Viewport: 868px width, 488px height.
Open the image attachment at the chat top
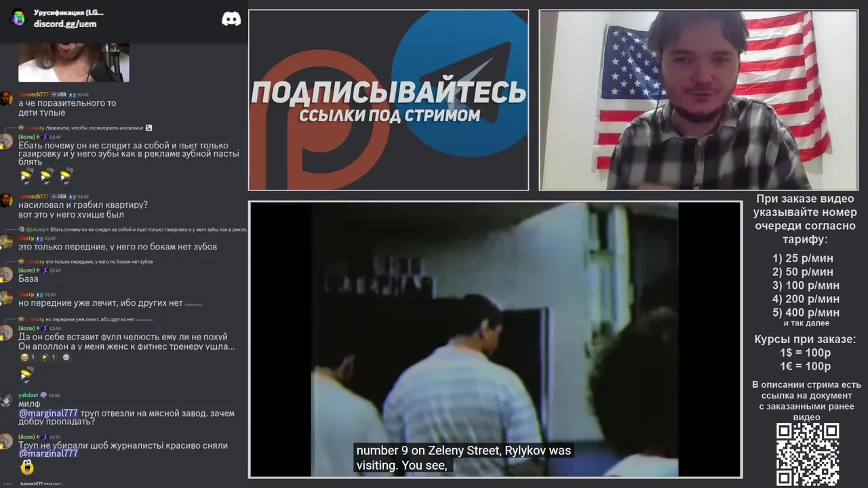[74, 63]
